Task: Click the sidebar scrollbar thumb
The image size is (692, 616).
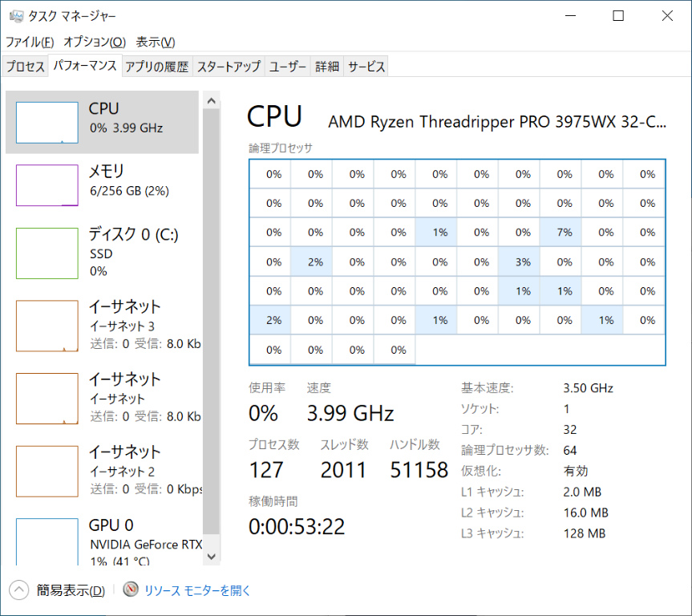Action: click(212, 321)
